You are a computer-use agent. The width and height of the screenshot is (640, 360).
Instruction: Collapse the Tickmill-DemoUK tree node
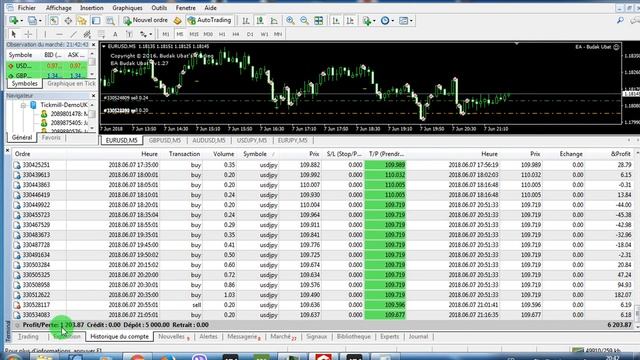(x=23, y=105)
